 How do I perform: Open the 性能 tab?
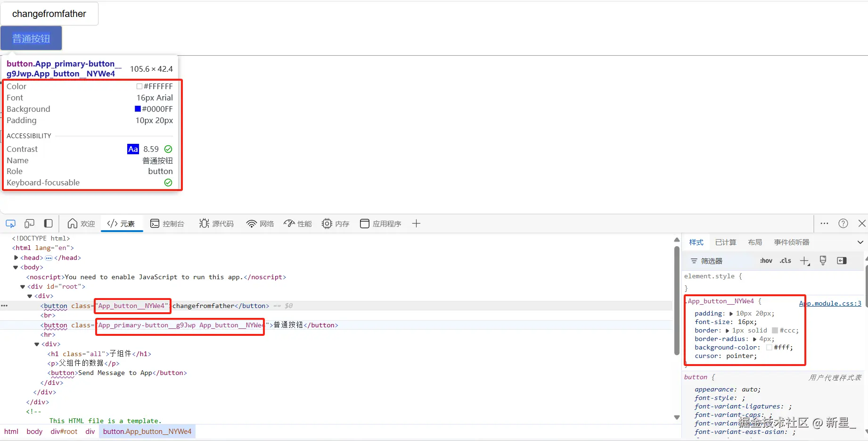(298, 224)
